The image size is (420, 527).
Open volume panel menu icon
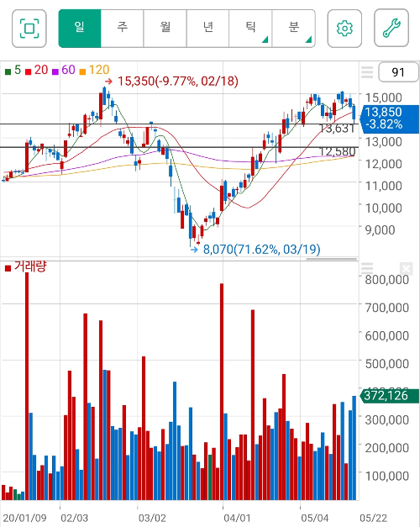[367, 268]
